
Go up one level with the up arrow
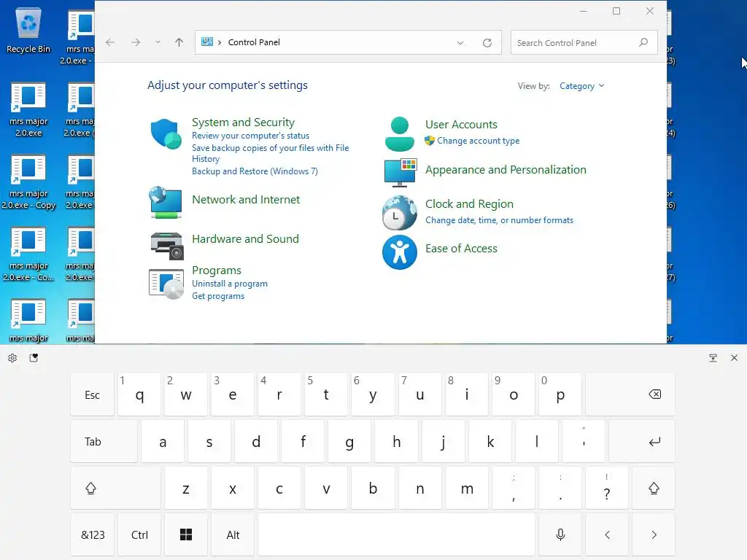point(179,42)
